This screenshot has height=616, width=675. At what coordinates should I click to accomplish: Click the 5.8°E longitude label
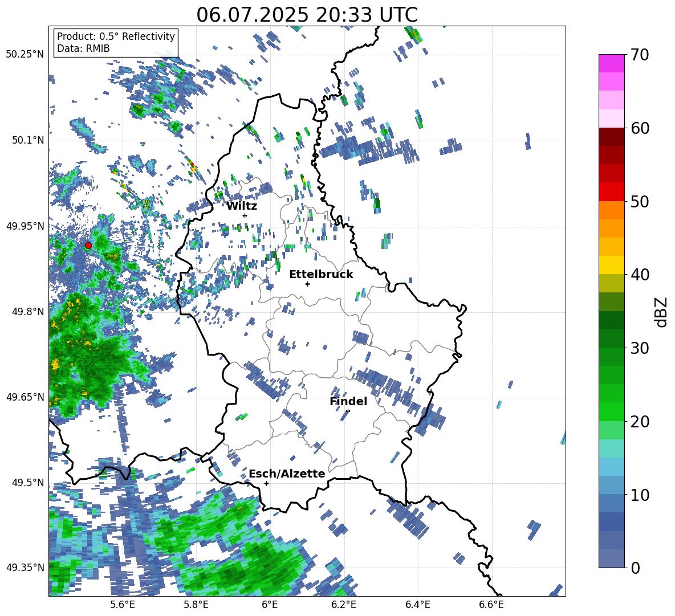(196, 605)
